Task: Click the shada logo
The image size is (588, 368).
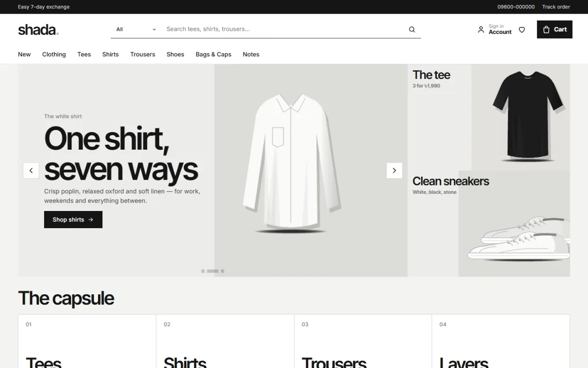Action: [38, 29]
